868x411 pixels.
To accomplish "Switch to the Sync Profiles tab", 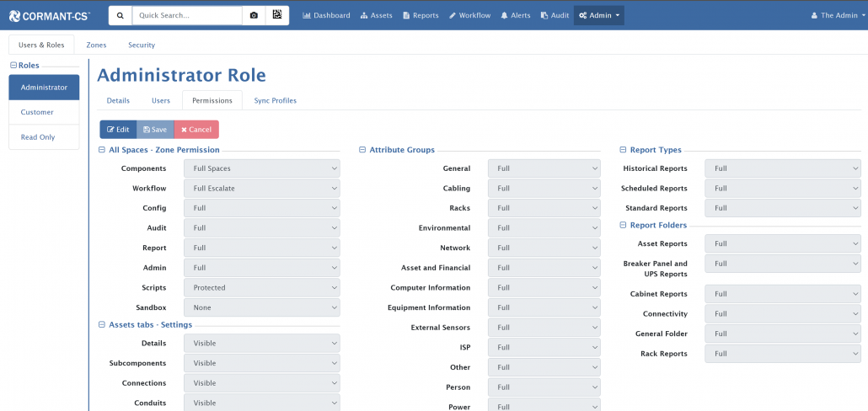I will [275, 100].
